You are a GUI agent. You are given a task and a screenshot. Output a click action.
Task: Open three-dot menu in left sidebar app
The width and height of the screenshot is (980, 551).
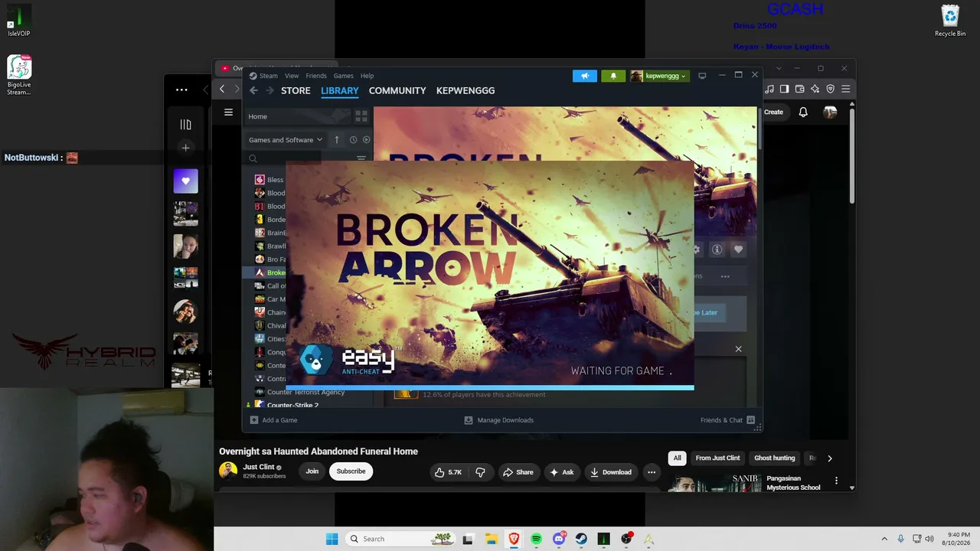point(181,90)
